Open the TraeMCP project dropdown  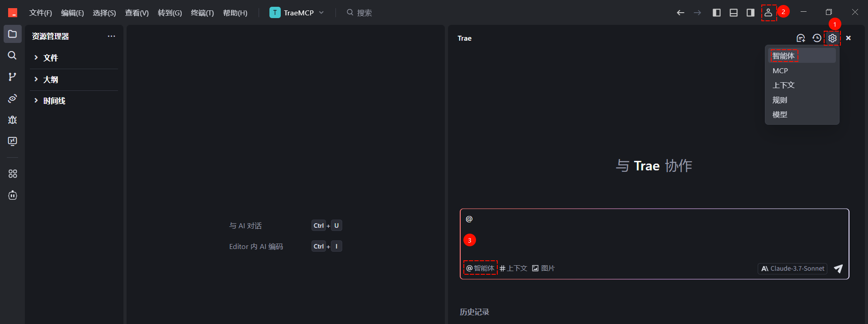[x=297, y=13]
